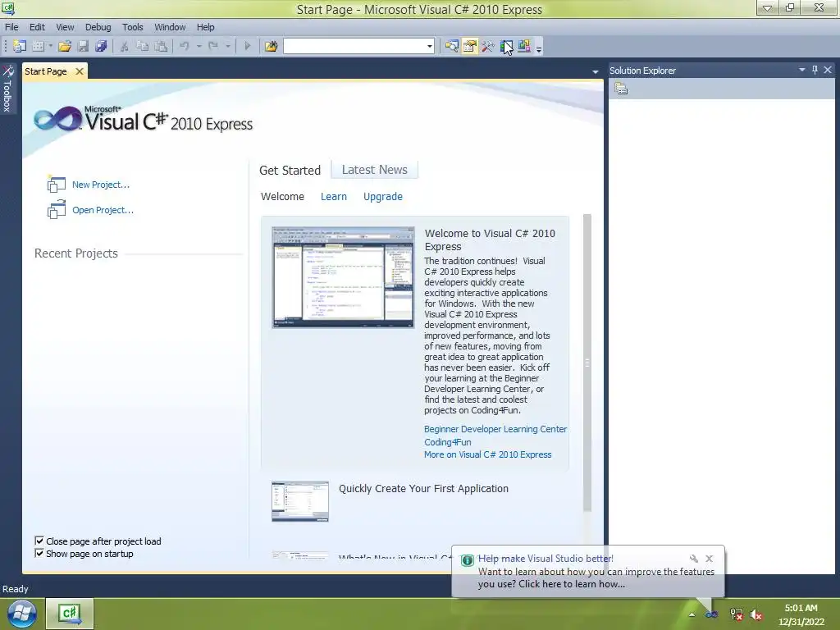The image size is (840, 630).
Task: Click the Solution Explorer toolbar icon
Action: pyautogui.click(x=452, y=46)
